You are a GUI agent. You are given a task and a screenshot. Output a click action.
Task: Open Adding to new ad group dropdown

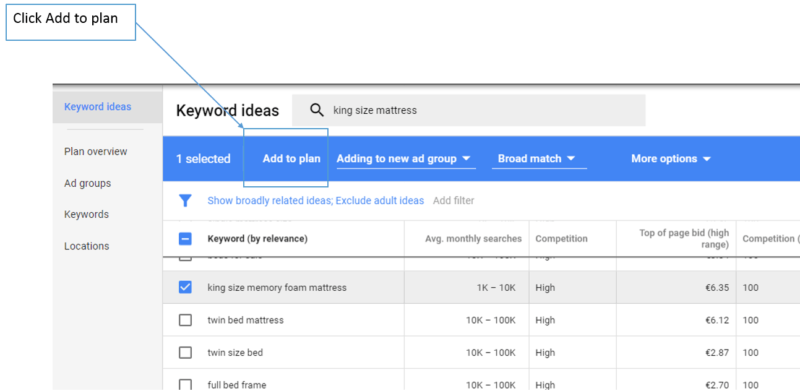click(x=406, y=159)
